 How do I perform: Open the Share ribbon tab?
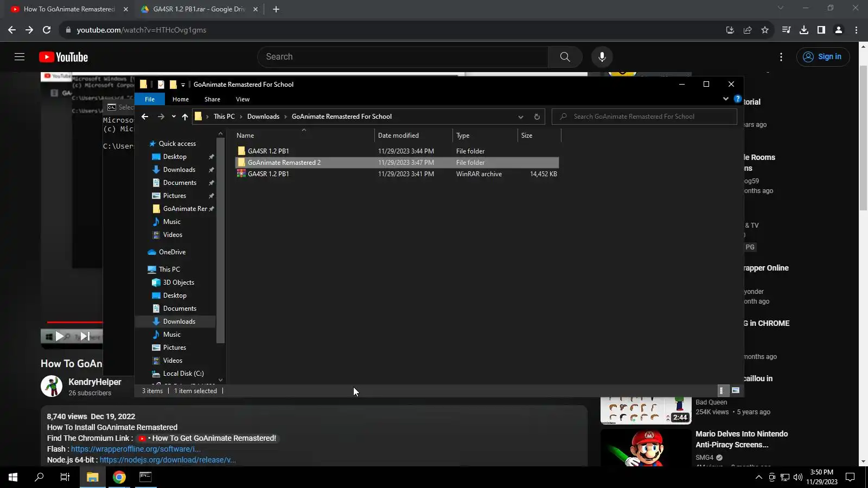pyautogui.click(x=212, y=99)
